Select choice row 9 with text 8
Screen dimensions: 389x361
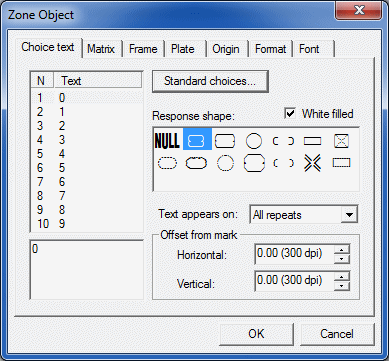[86, 210]
